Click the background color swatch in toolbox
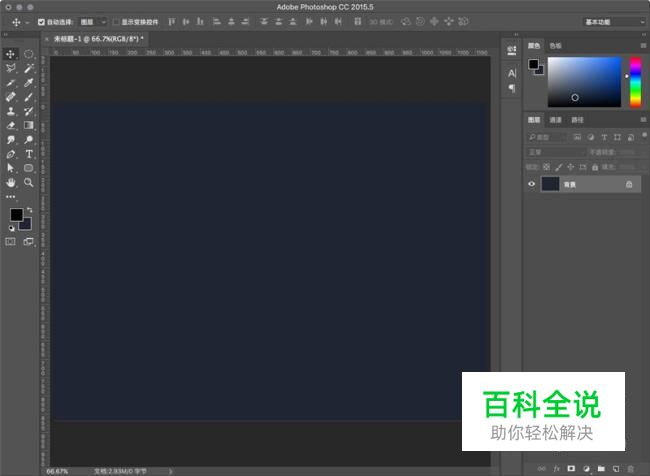The width and height of the screenshot is (650, 476). coord(27,225)
